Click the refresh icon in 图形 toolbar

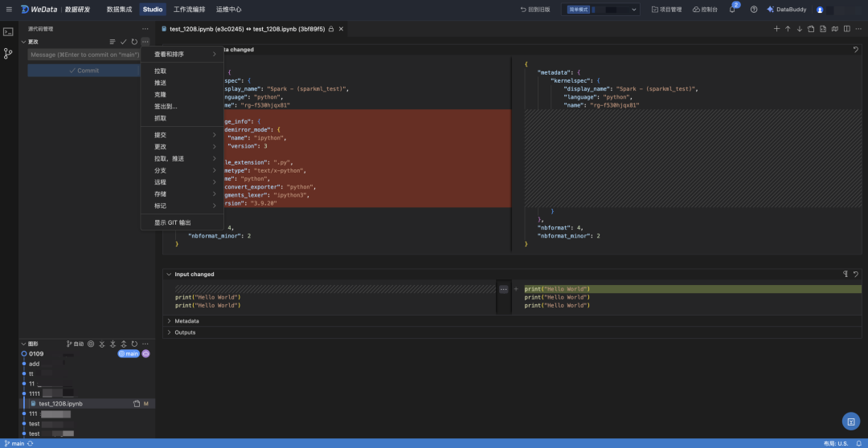pos(134,344)
